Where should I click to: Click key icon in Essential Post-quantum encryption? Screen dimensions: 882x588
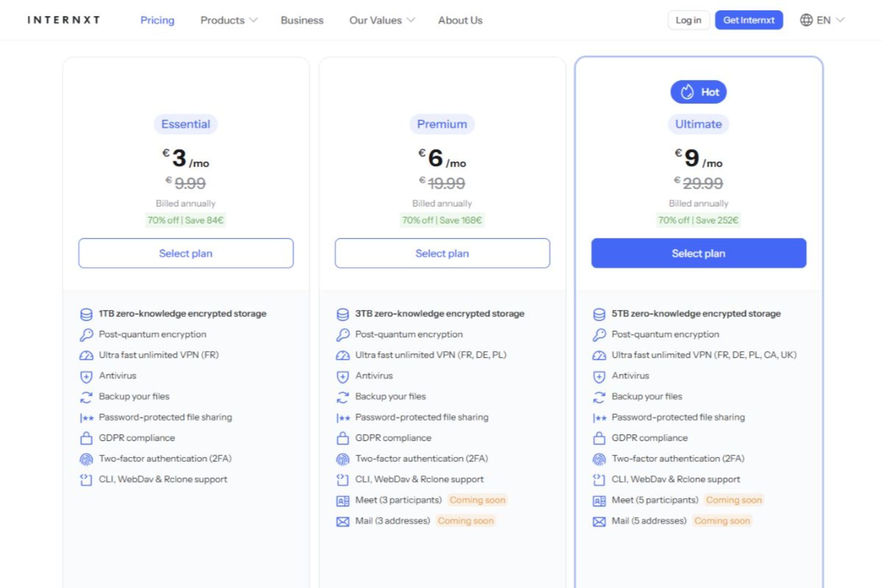pos(86,335)
